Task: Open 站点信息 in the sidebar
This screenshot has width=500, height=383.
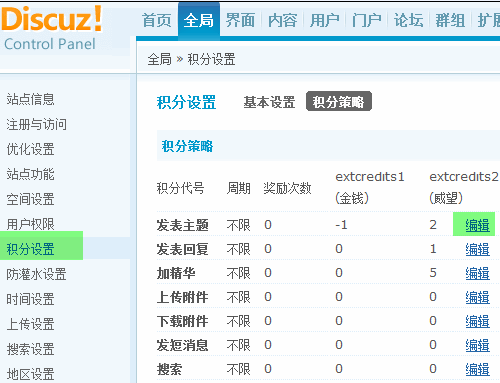Action: pyautogui.click(x=31, y=99)
